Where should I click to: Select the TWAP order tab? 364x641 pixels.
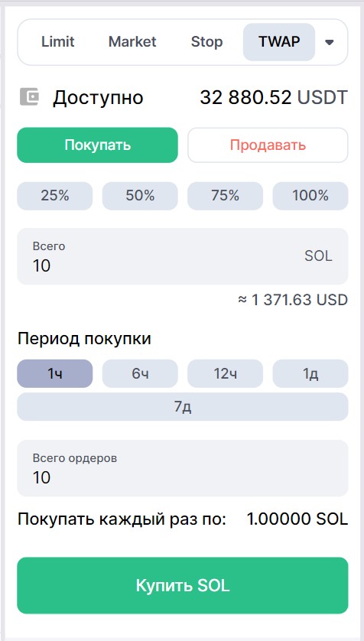279,42
